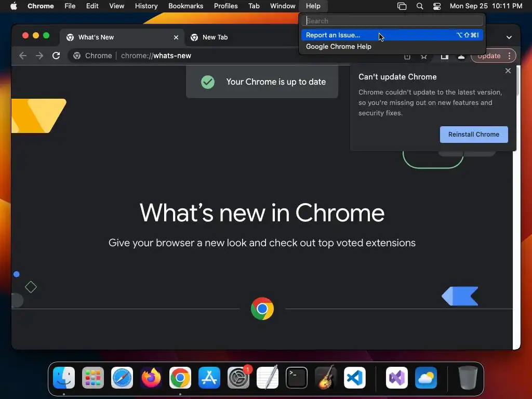Reload the current page
Screen dimensions: 532x399
coord(56,56)
